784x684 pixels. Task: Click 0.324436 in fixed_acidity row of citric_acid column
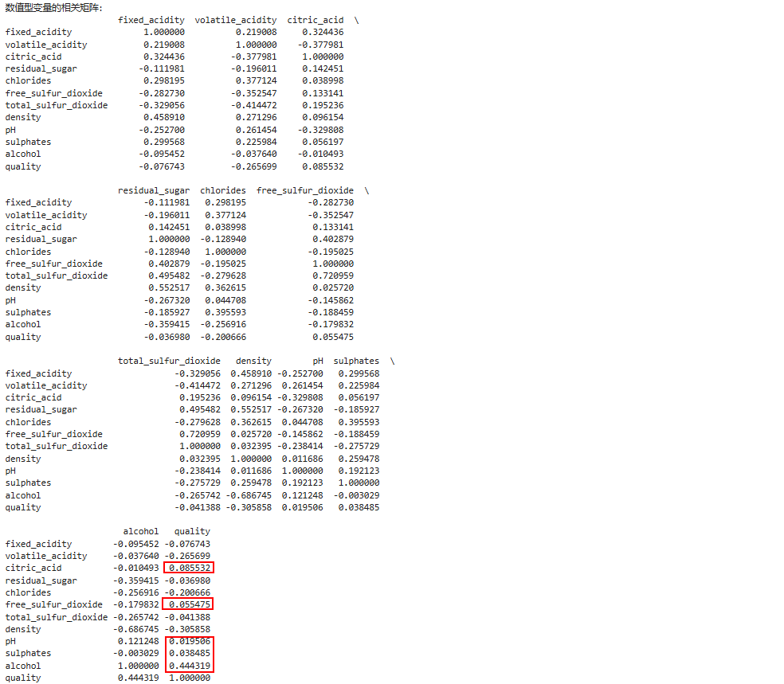pos(323,32)
